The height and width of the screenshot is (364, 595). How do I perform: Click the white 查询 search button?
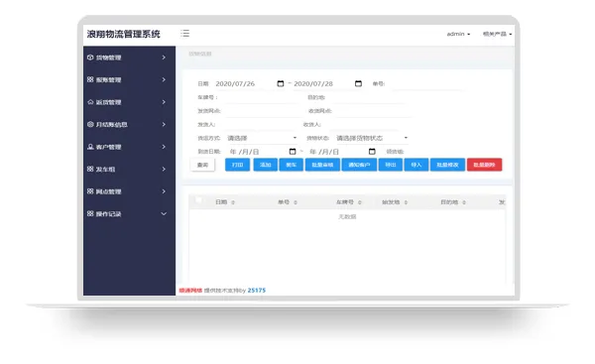[202, 165]
